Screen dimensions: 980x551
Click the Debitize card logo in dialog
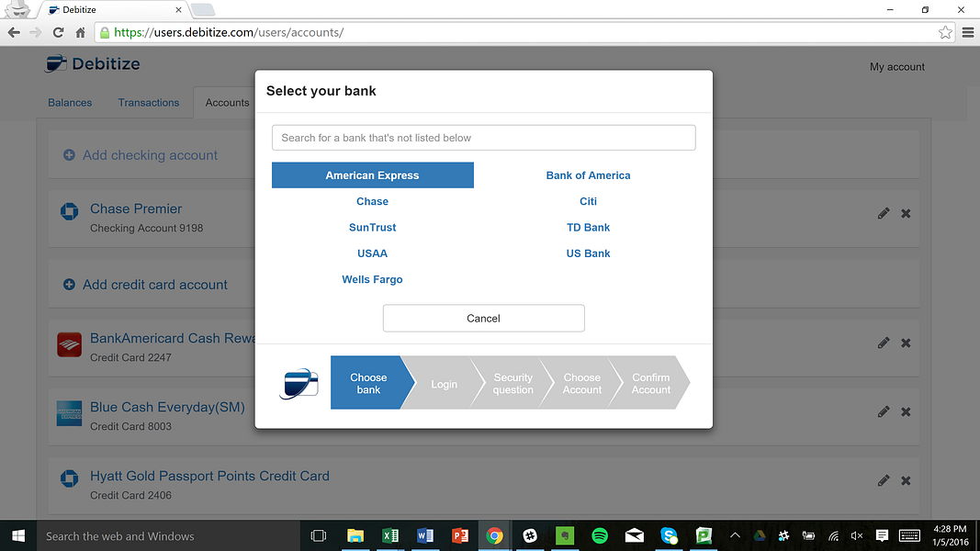pyautogui.click(x=299, y=384)
